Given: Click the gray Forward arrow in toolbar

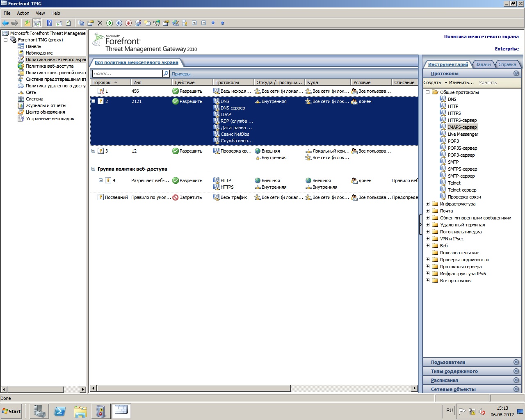Looking at the screenshot, I should (15, 23).
